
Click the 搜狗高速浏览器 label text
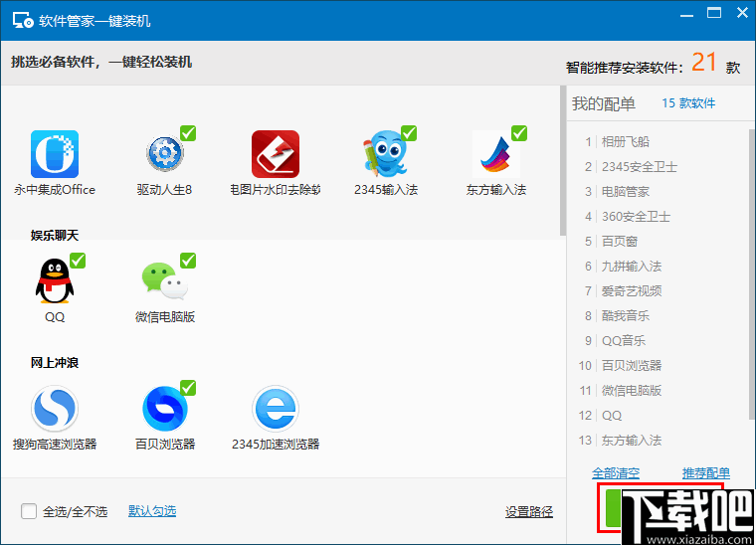[55, 445]
